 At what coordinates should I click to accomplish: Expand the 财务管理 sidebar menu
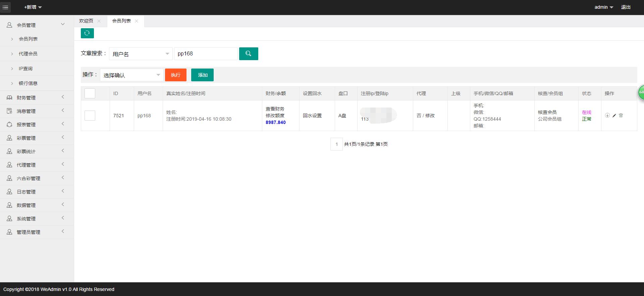click(x=37, y=97)
